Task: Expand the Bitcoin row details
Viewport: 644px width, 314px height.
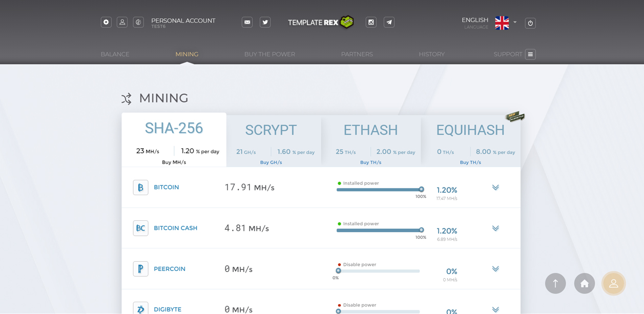Action: tap(495, 187)
